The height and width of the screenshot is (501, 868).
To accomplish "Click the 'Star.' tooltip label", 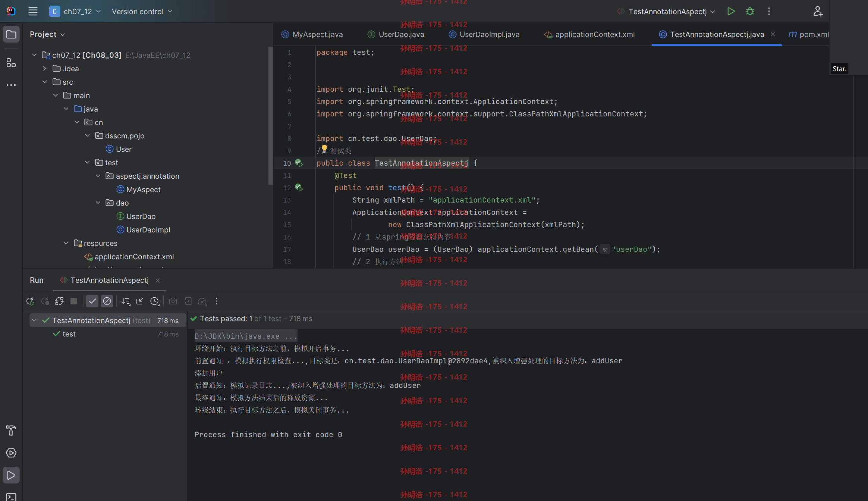I will click(839, 69).
